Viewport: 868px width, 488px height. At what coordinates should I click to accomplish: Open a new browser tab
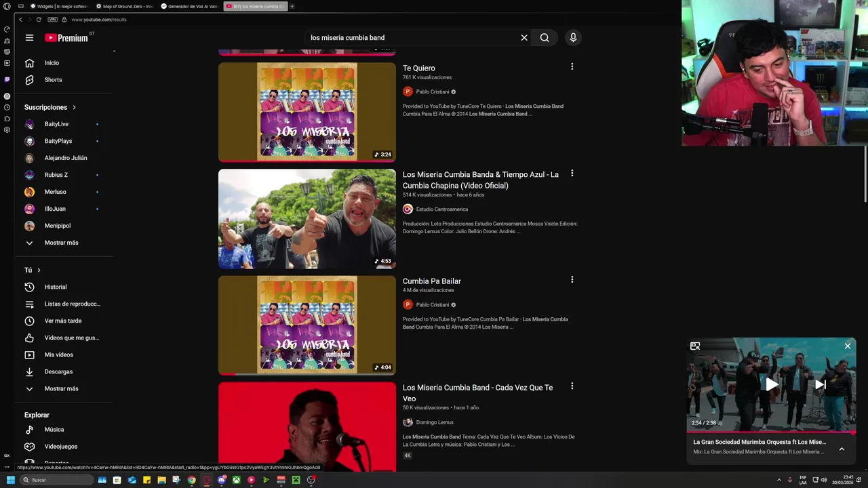click(x=292, y=6)
